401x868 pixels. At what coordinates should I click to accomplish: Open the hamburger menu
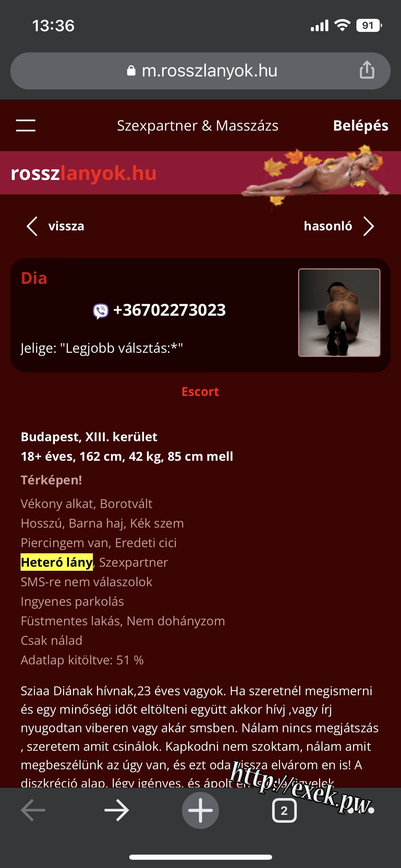[26, 125]
